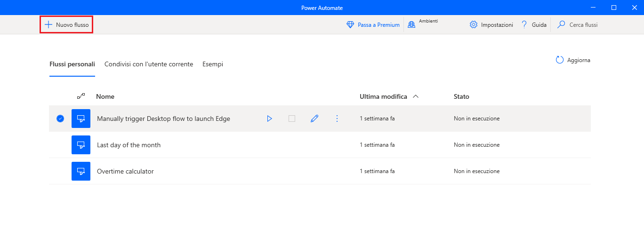
Task: Click the Ambienti globe icon
Action: coord(411,25)
